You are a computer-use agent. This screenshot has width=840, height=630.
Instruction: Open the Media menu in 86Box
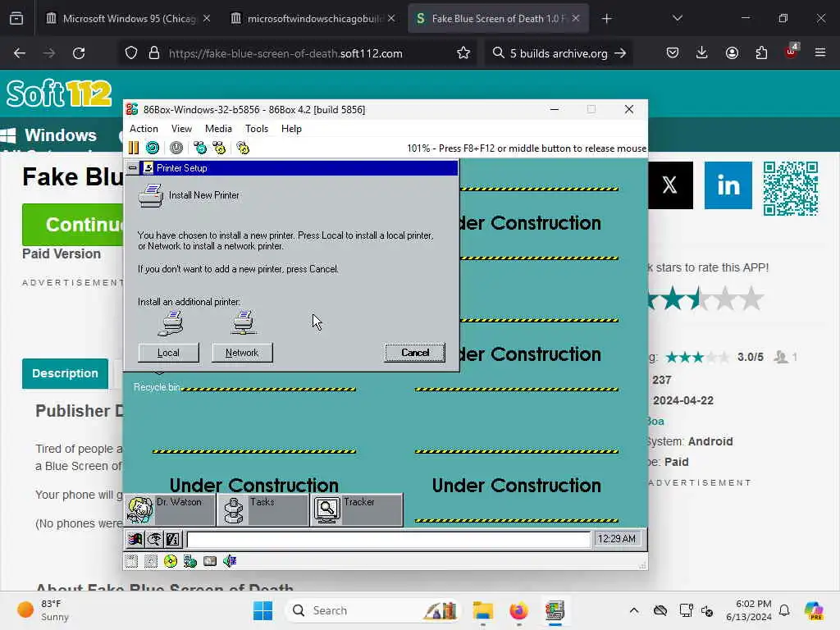click(x=218, y=129)
